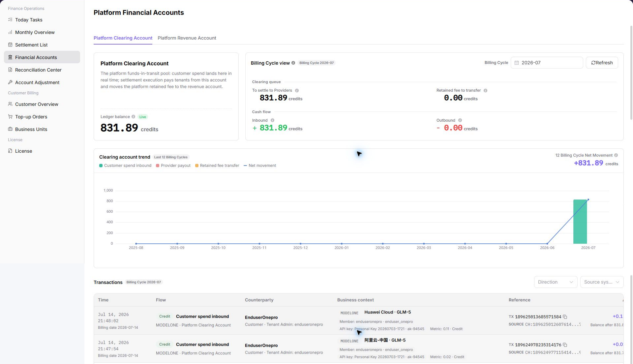Switch to Platform Revenue Account tab
Screen dimensions: 633x364
pos(187,38)
